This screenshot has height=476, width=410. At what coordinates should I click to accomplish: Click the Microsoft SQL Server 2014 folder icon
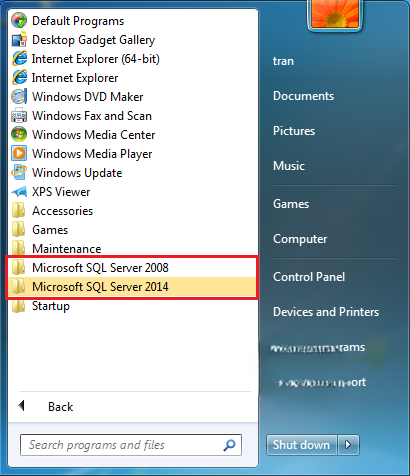18,287
